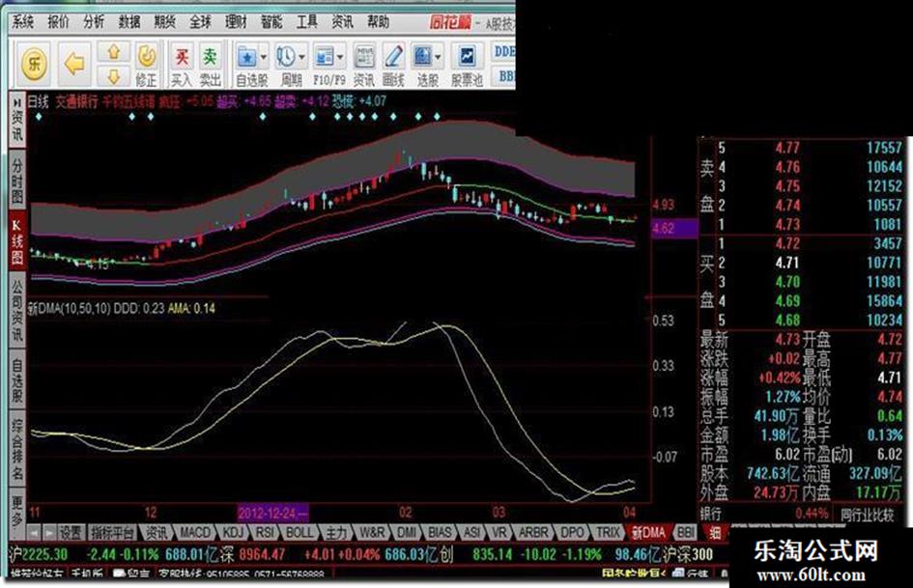Switch to the BBI indicator tab
This screenshot has width=913, height=588.
pos(686,532)
